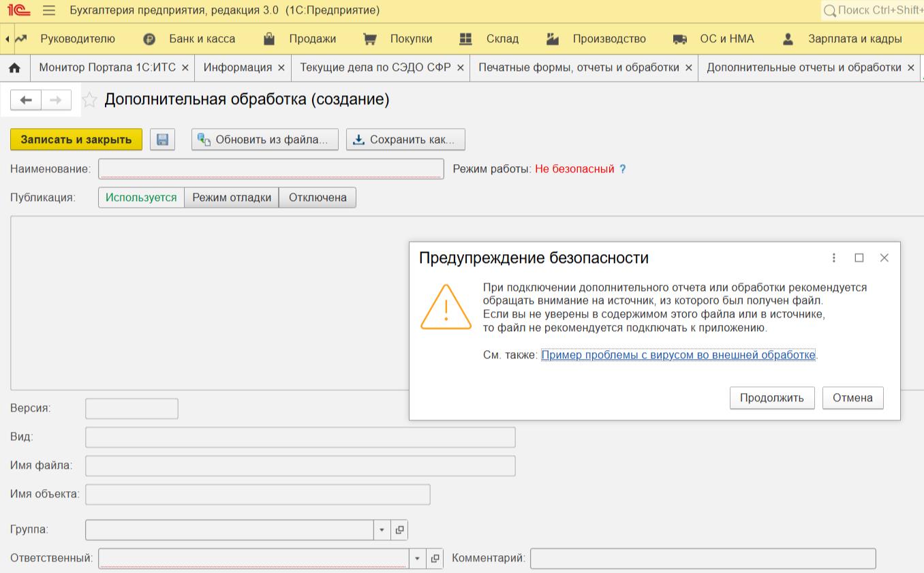
Task: Click the Имя объекта field
Action: [x=258, y=495]
